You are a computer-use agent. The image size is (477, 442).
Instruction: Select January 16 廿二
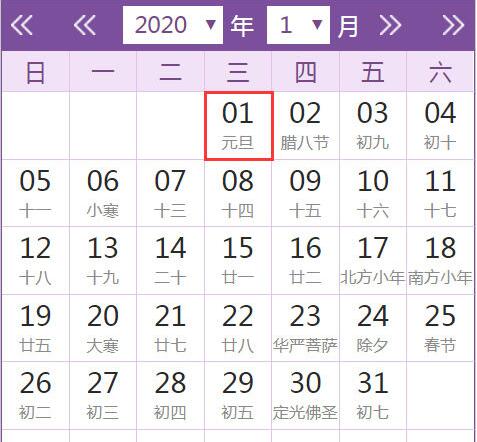point(306,261)
